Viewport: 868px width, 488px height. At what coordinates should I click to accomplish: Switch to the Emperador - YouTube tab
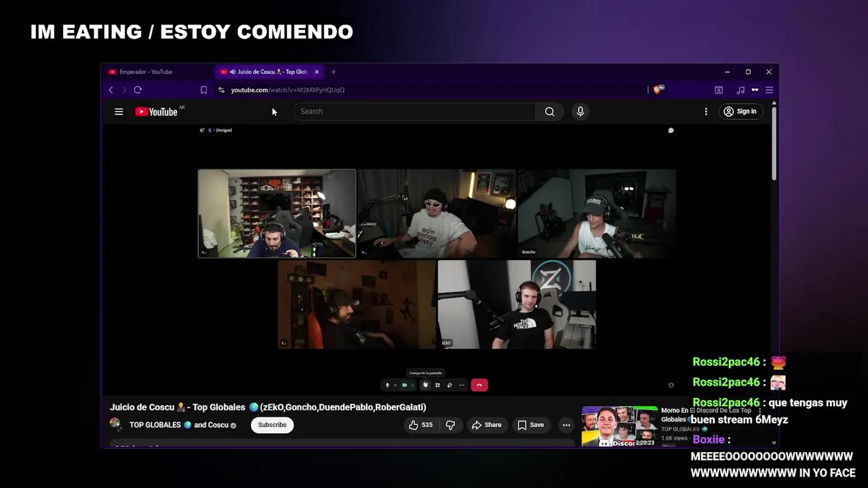tap(146, 72)
